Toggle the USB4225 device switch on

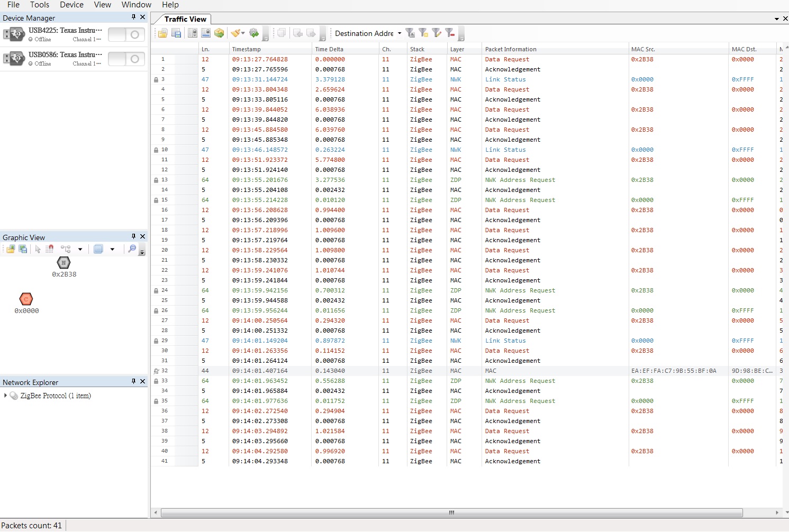click(126, 35)
